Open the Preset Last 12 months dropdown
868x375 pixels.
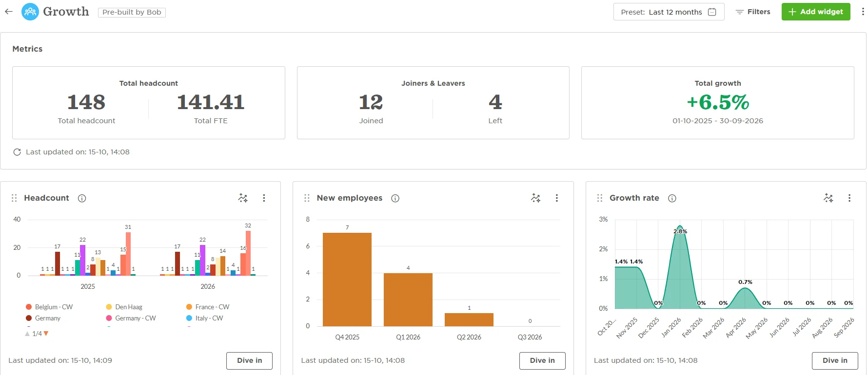pos(669,12)
